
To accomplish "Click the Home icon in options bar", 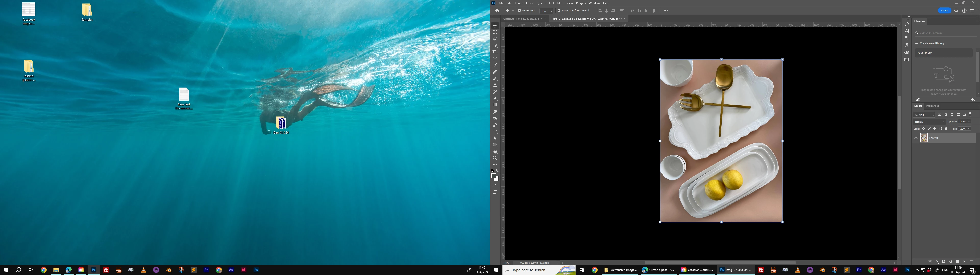I will (497, 11).
